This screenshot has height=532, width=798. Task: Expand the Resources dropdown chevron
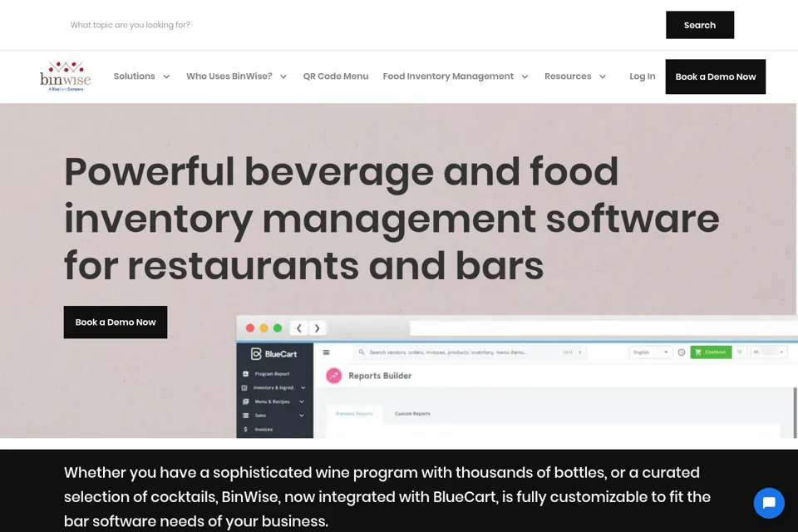(603, 76)
